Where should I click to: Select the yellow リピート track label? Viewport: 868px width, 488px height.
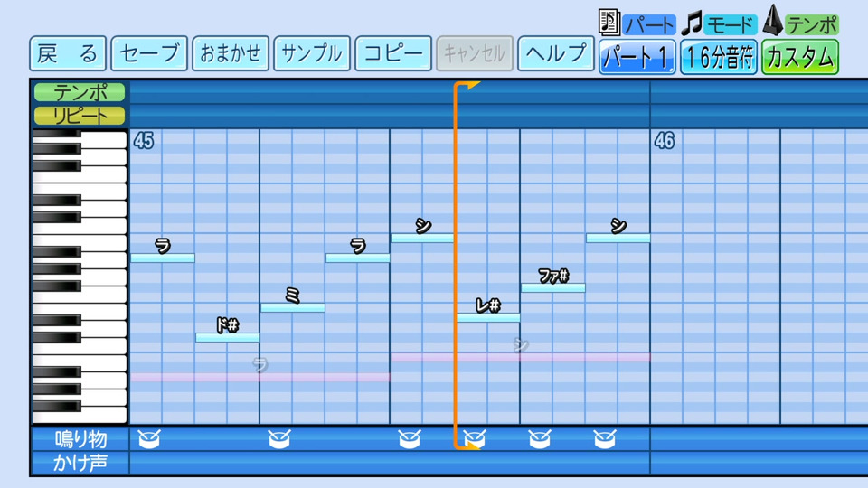pos(80,116)
